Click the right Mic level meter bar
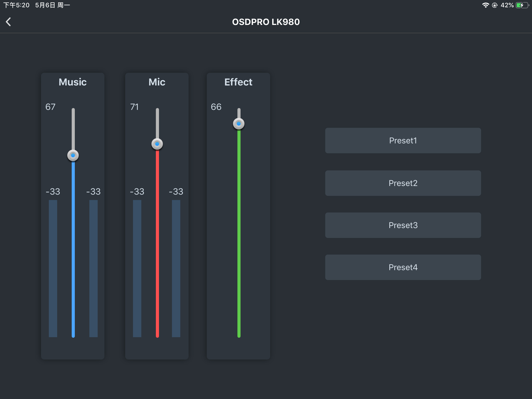532x399 pixels. [176, 269]
